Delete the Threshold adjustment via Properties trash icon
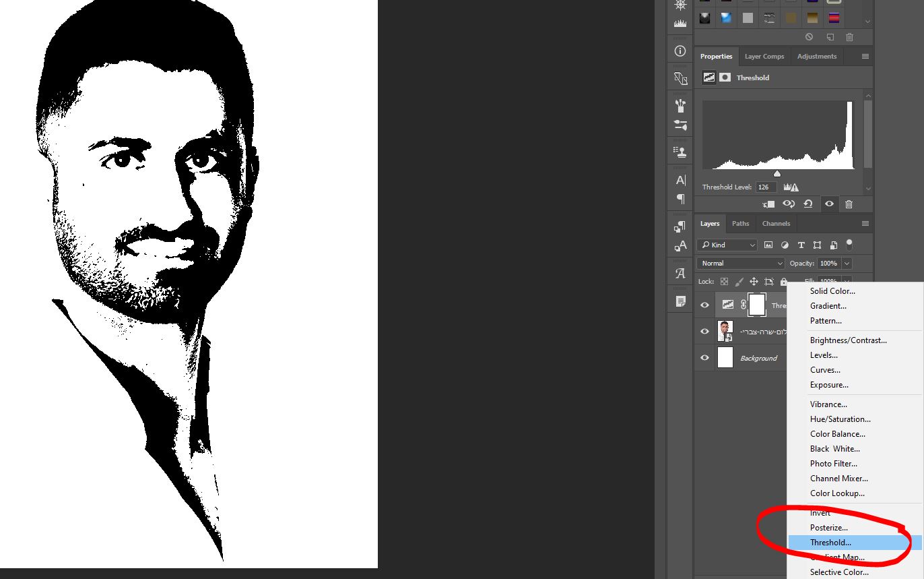Viewport: 924px width, 579px height. (849, 204)
